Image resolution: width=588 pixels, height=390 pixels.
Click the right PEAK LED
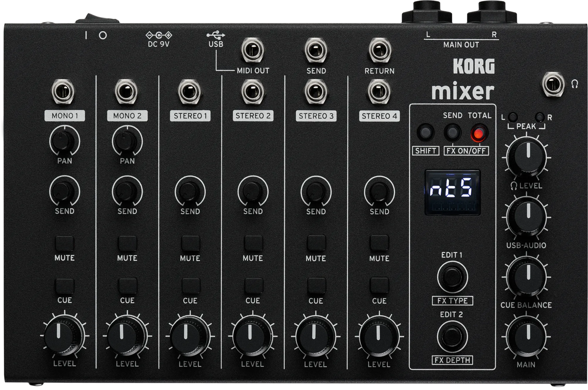coord(540,117)
